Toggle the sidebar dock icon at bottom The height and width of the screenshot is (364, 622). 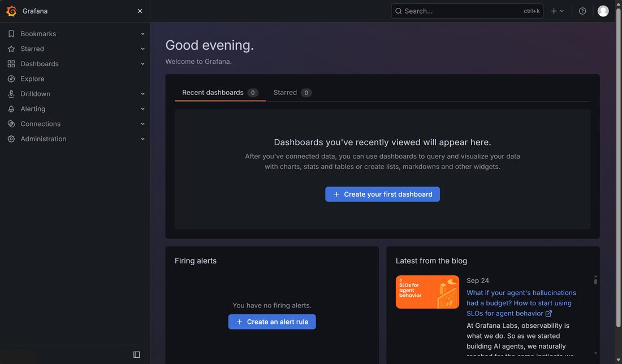click(136, 354)
